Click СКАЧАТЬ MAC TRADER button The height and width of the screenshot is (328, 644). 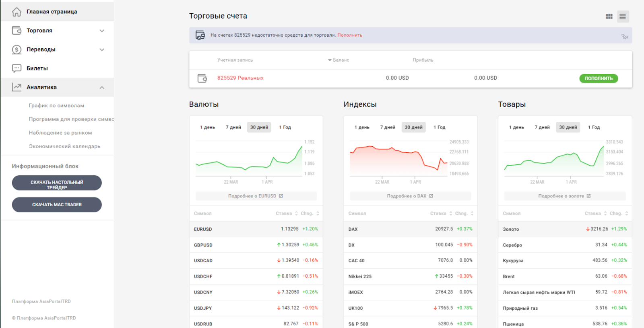pyautogui.click(x=57, y=205)
